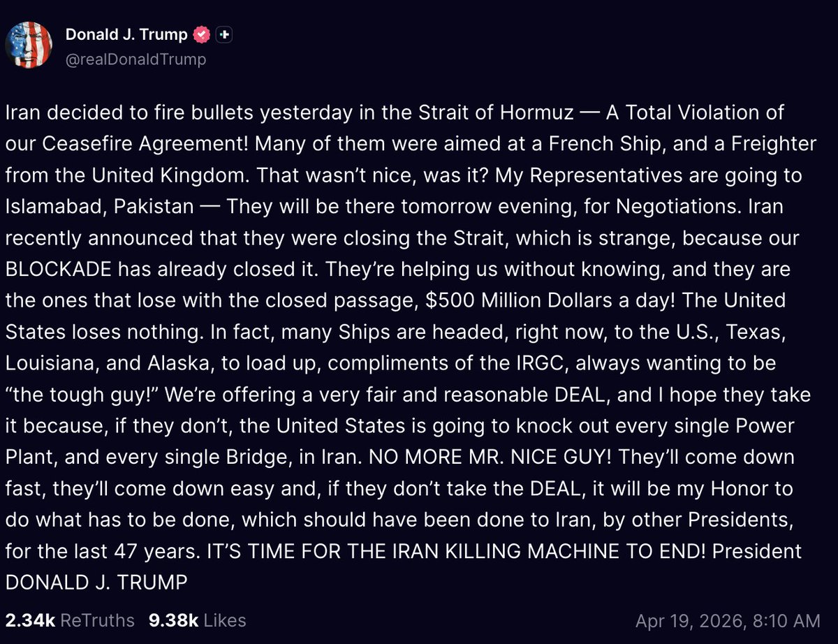Open the Apr 19, 2026 timestamp
The image size is (838, 644).
(728, 620)
